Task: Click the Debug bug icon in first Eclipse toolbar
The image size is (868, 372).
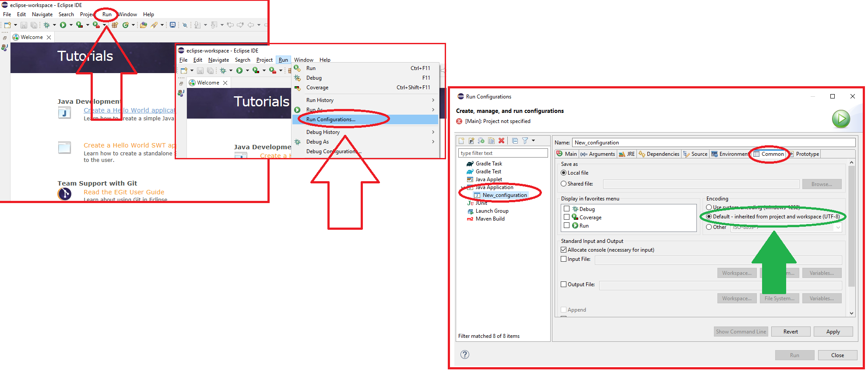Action: 46,25
